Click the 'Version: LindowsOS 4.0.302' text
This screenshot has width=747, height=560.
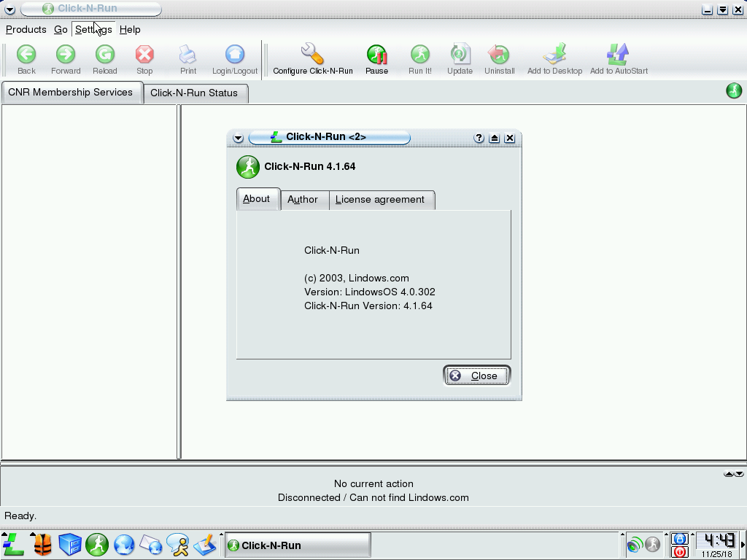pos(370,292)
